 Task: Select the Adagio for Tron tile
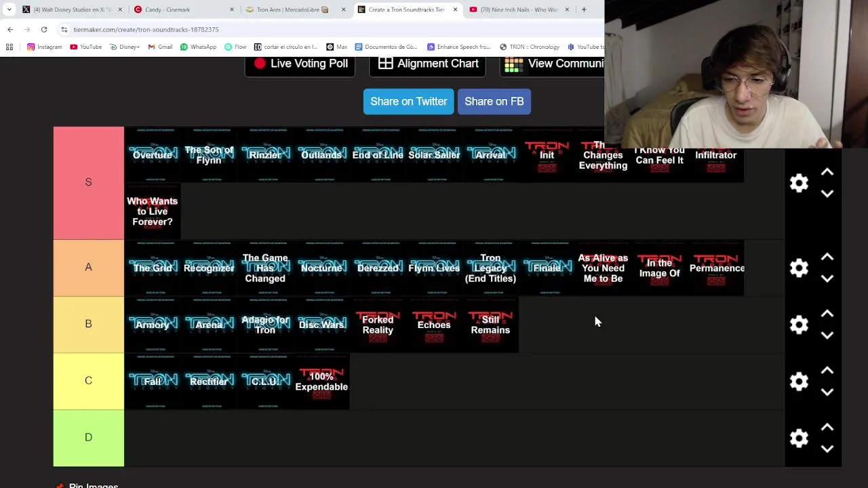tap(265, 325)
